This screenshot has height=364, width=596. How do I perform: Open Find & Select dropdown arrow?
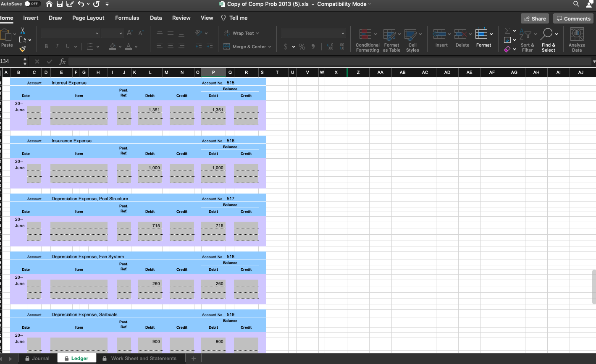click(557, 34)
